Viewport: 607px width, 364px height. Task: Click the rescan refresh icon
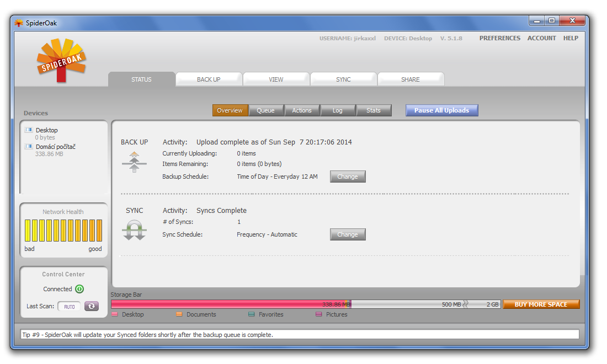92,306
